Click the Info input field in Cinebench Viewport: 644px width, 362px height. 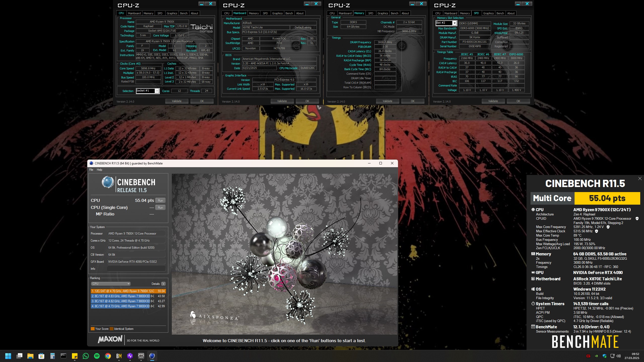pyautogui.click(x=136, y=269)
